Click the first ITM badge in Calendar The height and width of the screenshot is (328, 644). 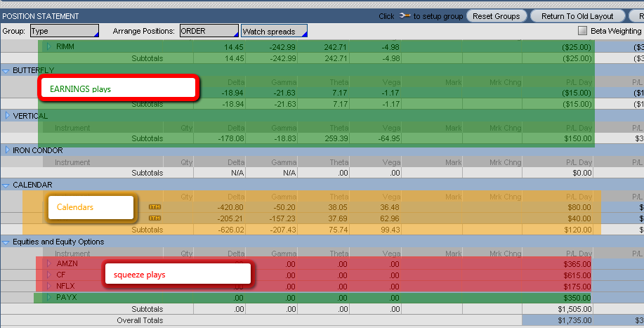[155, 207]
